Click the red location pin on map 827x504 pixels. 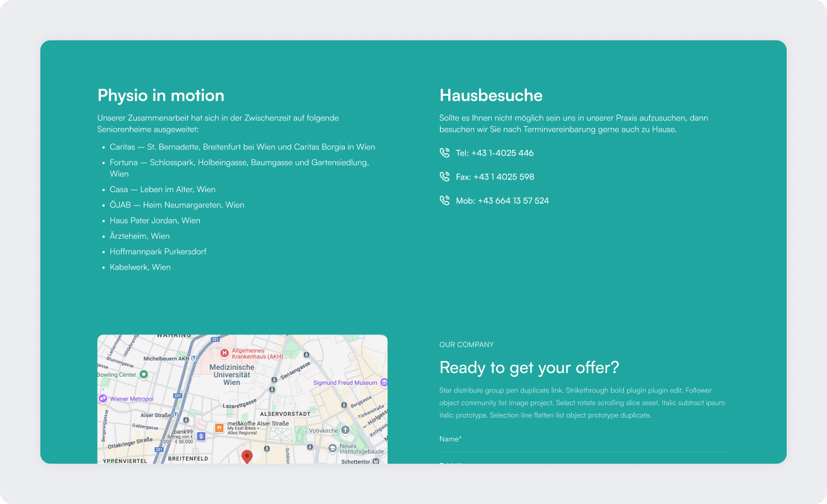(x=247, y=456)
